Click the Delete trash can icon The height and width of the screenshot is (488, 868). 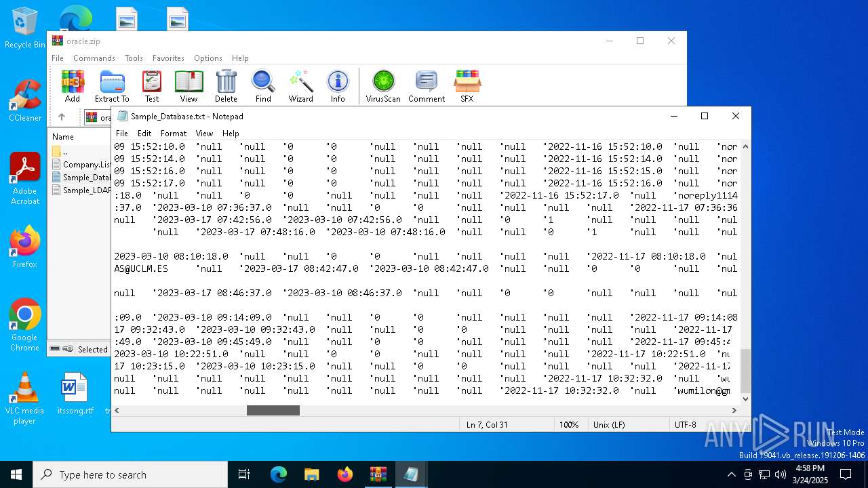tap(226, 86)
